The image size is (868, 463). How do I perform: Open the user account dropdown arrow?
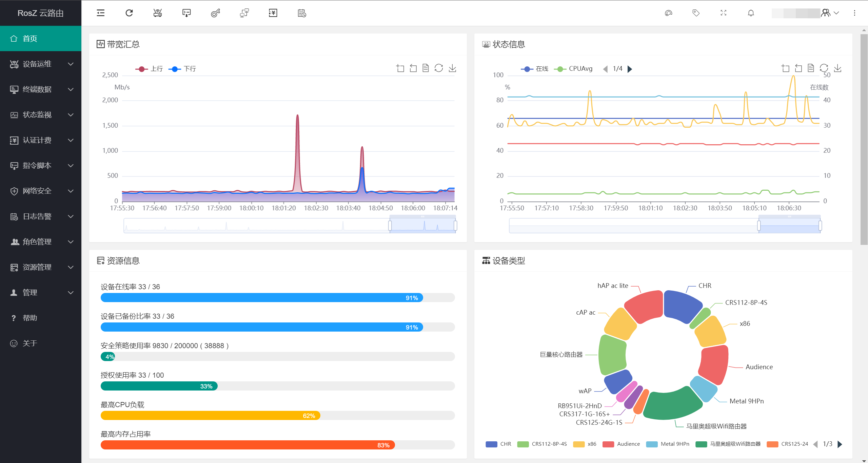pos(836,13)
